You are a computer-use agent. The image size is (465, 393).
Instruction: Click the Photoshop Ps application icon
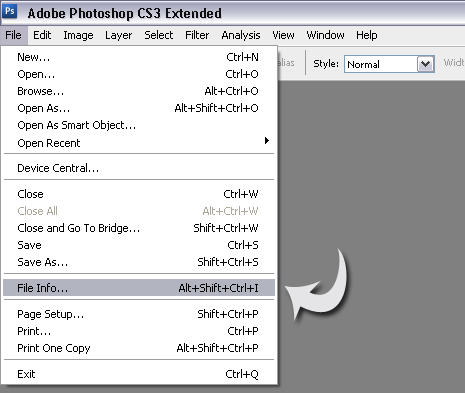tap(10, 12)
